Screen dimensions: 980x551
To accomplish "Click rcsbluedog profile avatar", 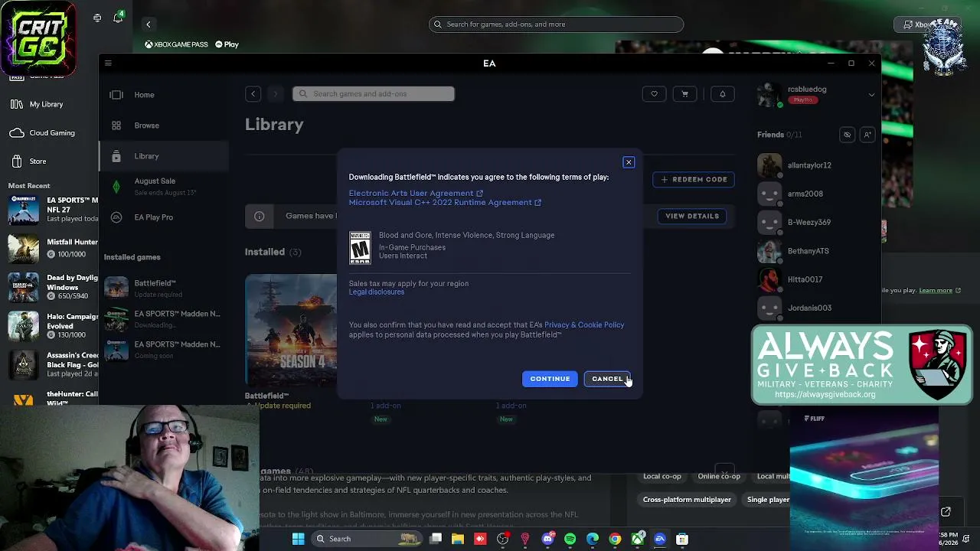I will pos(769,95).
